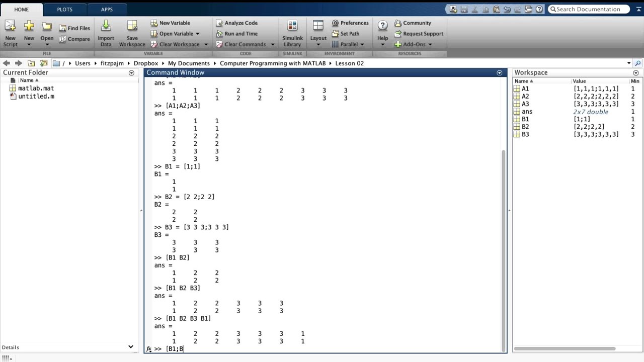Click the switch windows icon in quick access
Viewport: 644px width, 362px height.
[x=528, y=9]
